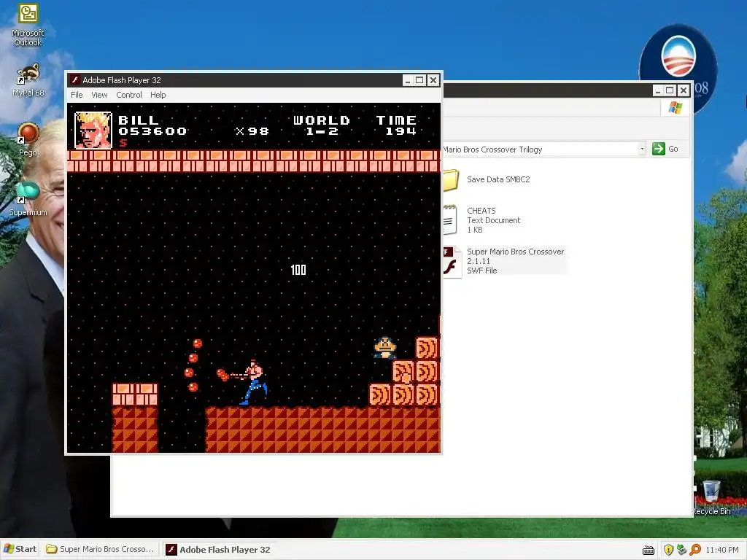Click the WORLD 1-2 label in the HUD

322,125
